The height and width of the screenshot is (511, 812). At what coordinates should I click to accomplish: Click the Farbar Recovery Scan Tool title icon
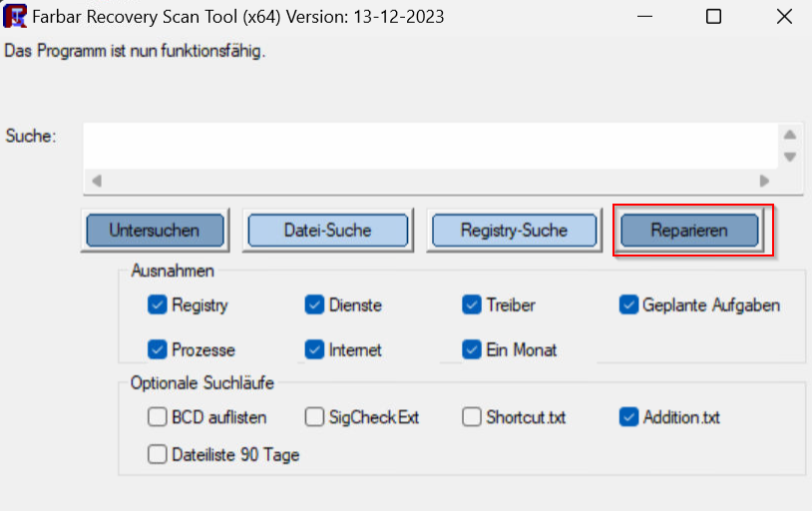15,17
